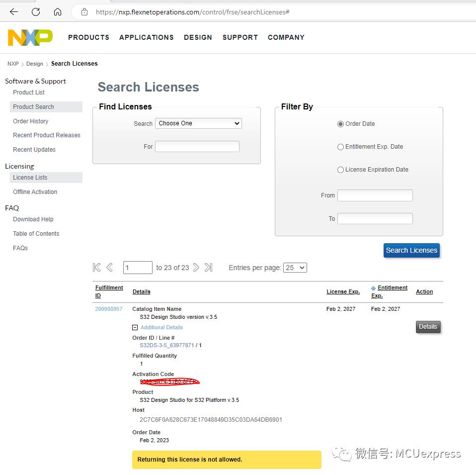This screenshot has width=476, height=475.
Task: Open SUPPORT menu
Action: tap(240, 37)
